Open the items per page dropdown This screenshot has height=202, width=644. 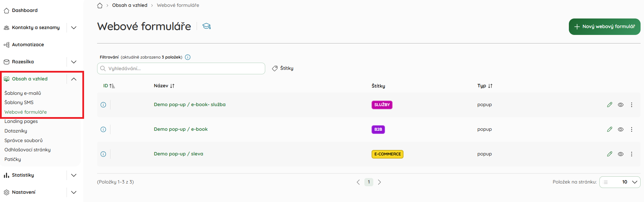[620, 182]
